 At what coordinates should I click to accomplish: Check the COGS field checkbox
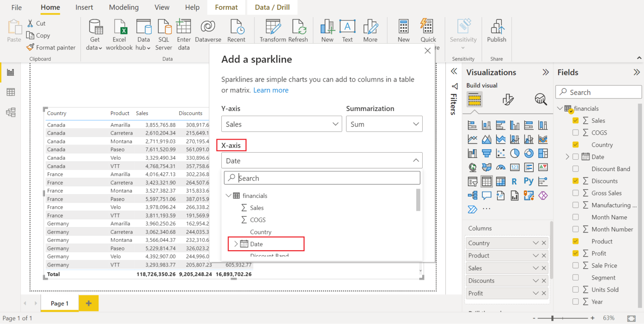[x=576, y=132]
